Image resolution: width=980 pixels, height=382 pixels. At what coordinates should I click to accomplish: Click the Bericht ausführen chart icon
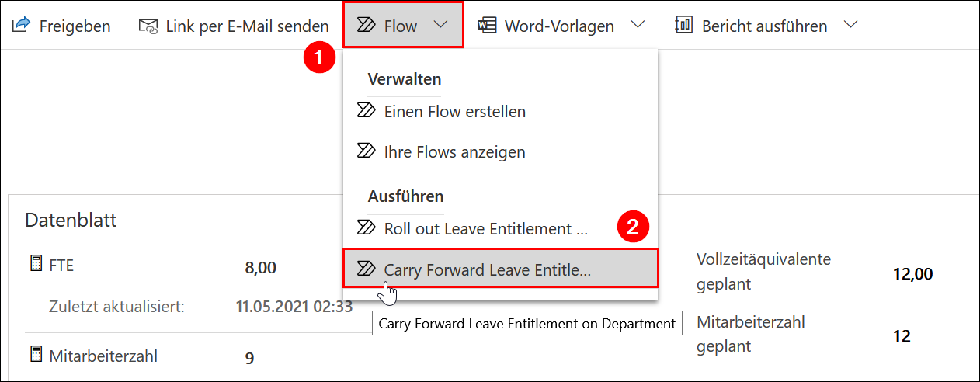[684, 26]
